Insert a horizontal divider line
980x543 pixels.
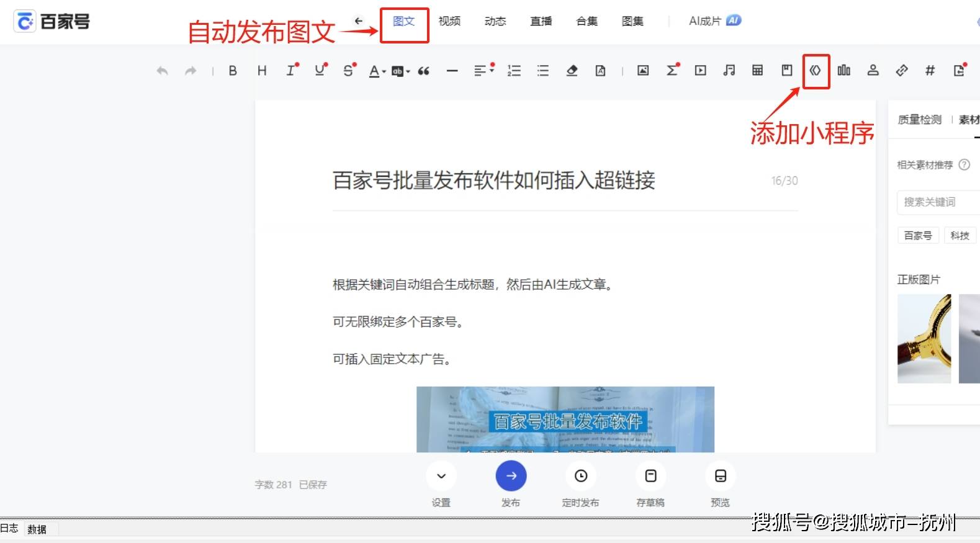tap(452, 71)
